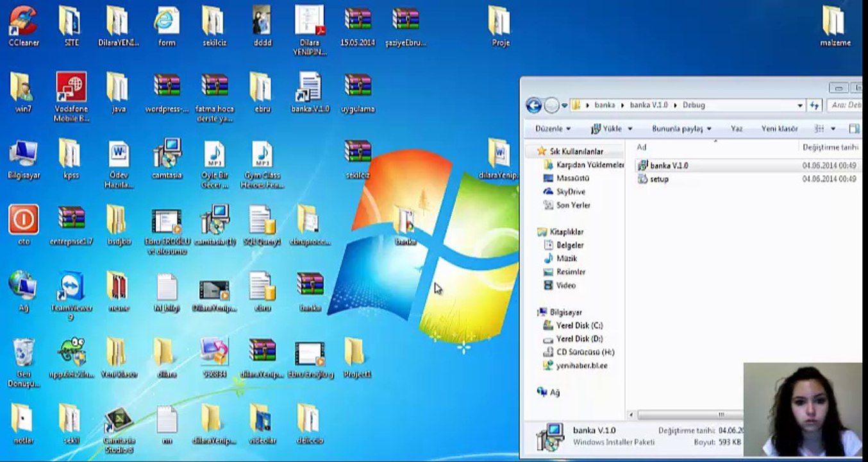This screenshot has width=868, height=462.
Task: Select the Vodafone Mobile Broadband desktop icon
Action: (x=71, y=96)
